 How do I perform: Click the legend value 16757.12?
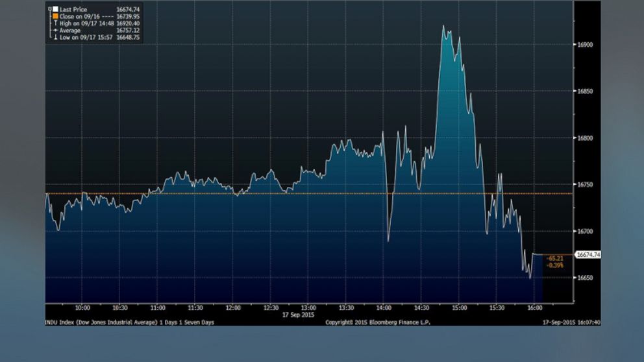128,30
